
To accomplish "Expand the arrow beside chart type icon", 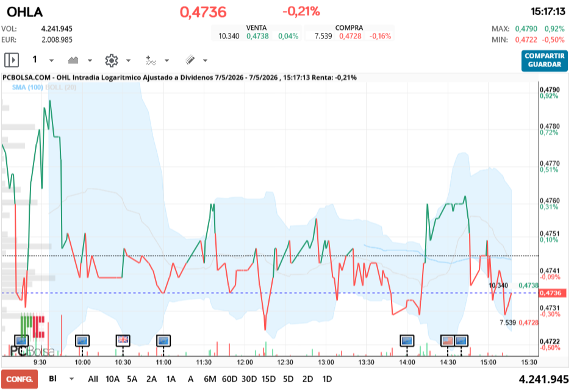I will [90, 60].
